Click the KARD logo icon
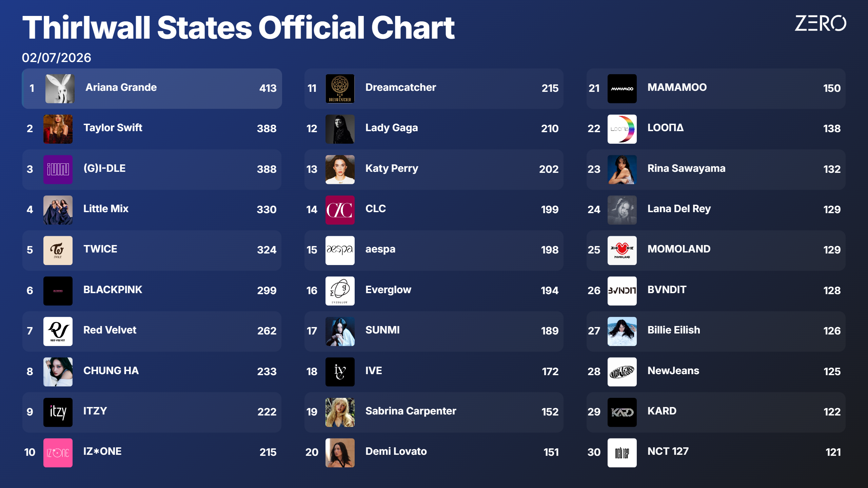The image size is (868, 488). (622, 412)
